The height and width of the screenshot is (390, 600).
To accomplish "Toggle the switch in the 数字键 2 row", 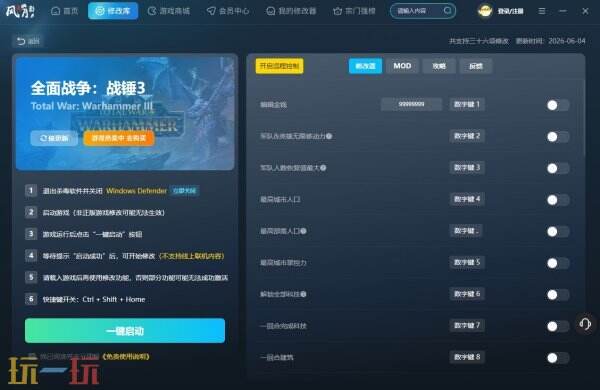I will coord(558,137).
